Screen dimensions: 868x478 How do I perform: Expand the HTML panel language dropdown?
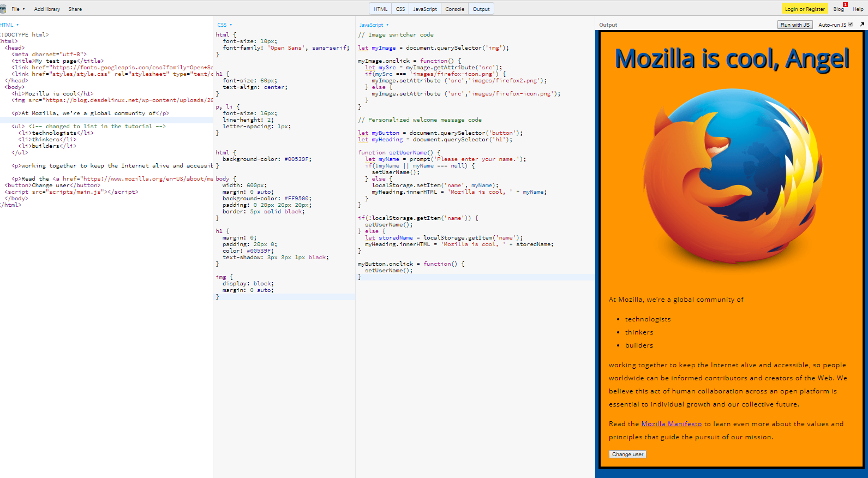pyautogui.click(x=9, y=25)
